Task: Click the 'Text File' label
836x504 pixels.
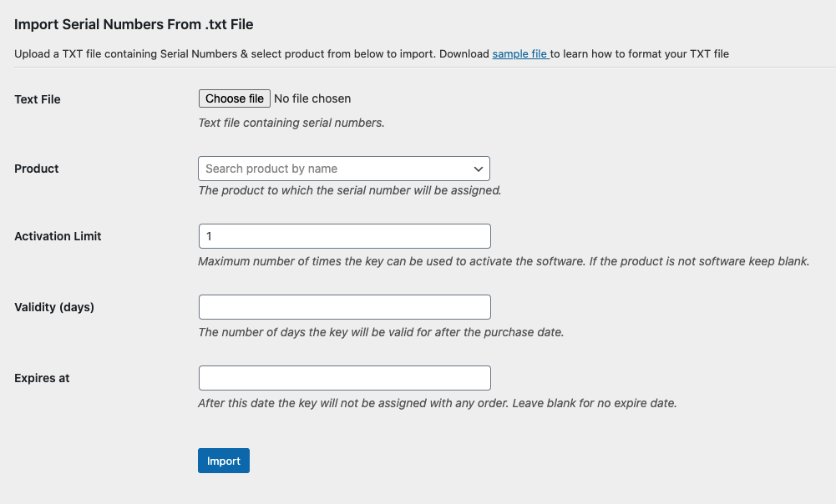Action: click(38, 99)
